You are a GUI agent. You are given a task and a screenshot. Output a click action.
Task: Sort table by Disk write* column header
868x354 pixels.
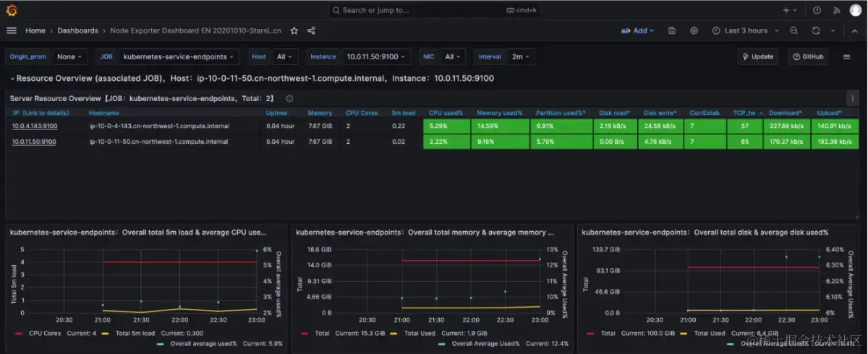660,113
